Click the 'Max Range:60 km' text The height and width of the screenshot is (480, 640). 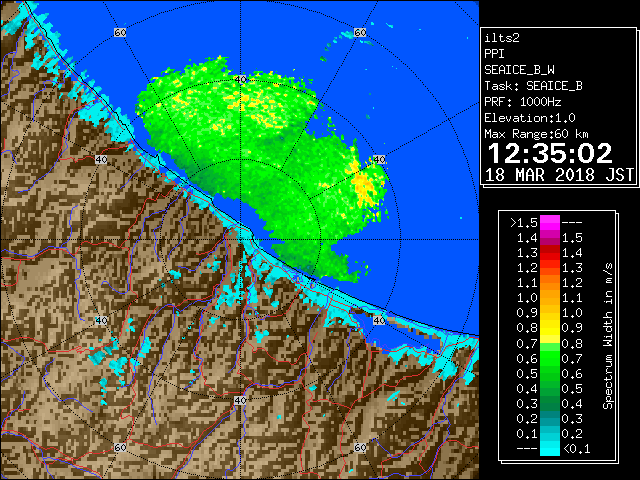[536, 134]
